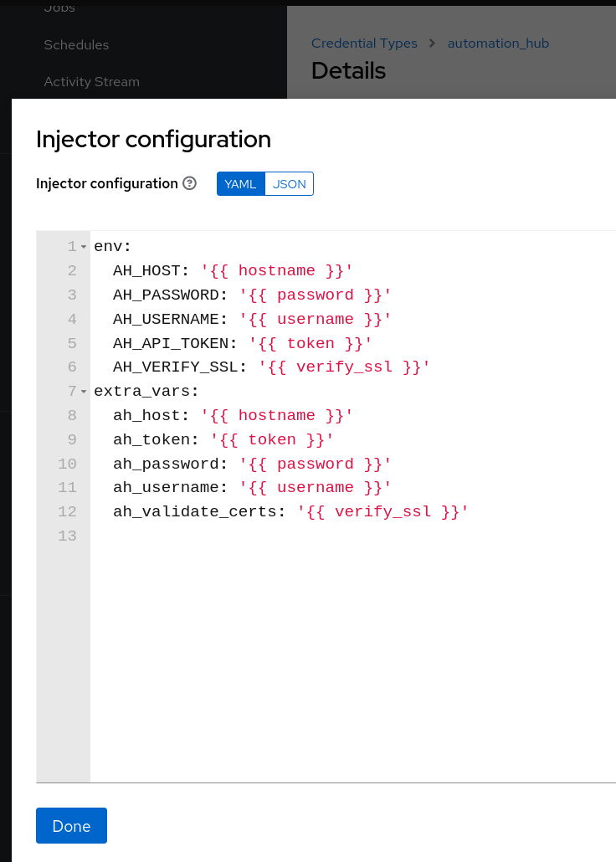Click line number 5 in the gutter
616x862 pixels.
[71, 343]
